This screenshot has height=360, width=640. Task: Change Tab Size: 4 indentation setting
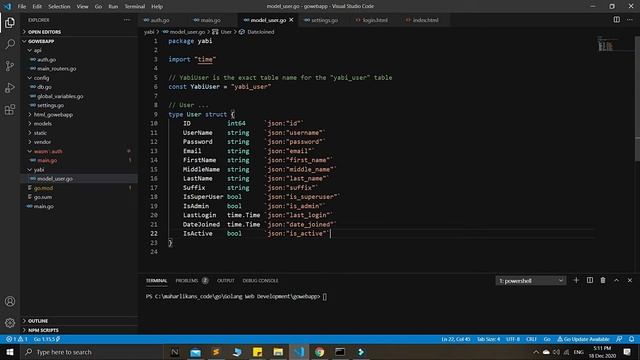pos(488,339)
